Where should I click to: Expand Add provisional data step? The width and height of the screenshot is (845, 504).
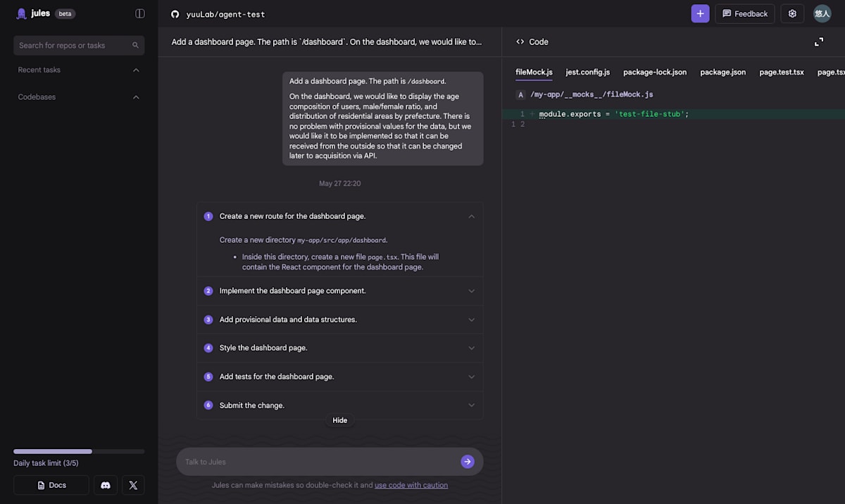(472, 320)
